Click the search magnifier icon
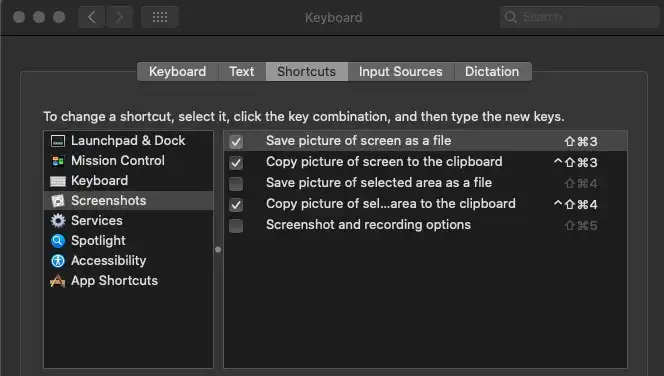 click(511, 17)
